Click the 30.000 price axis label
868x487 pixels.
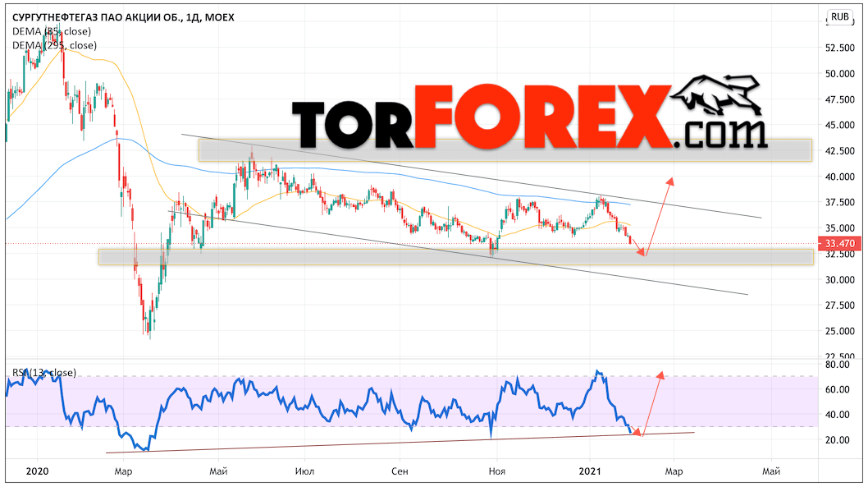tap(840, 280)
